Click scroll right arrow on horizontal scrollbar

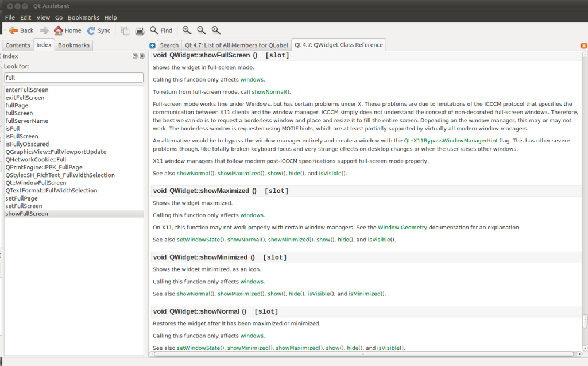(x=580, y=354)
